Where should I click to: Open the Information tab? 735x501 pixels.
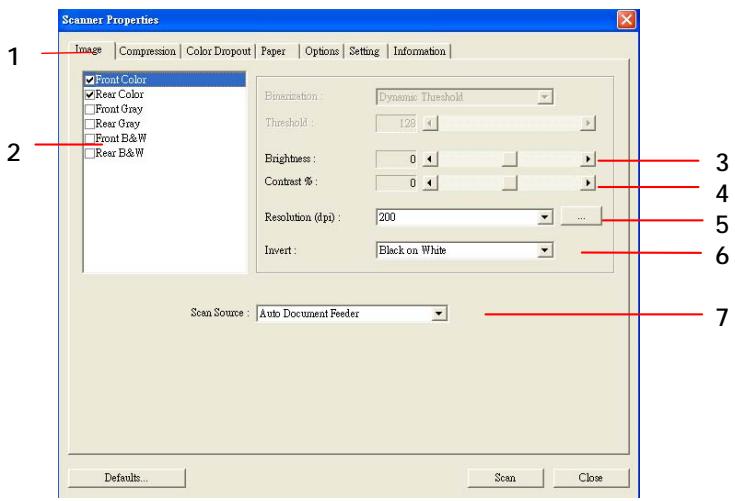pos(420,51)
